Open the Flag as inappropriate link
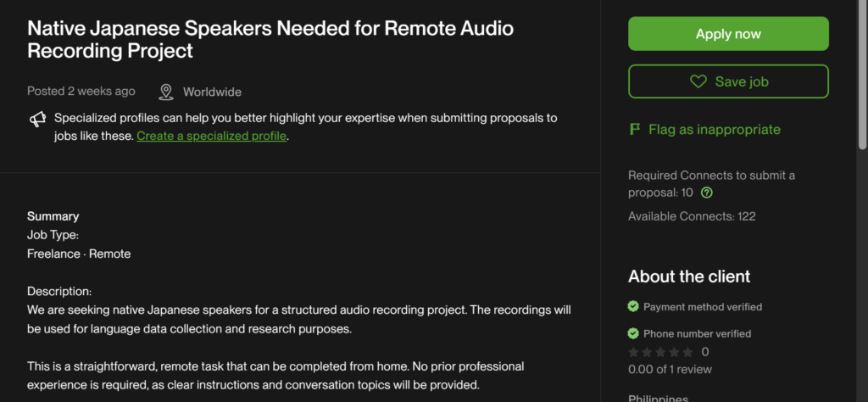This screenshot has height=402, width=868. [x=714, y=130]
